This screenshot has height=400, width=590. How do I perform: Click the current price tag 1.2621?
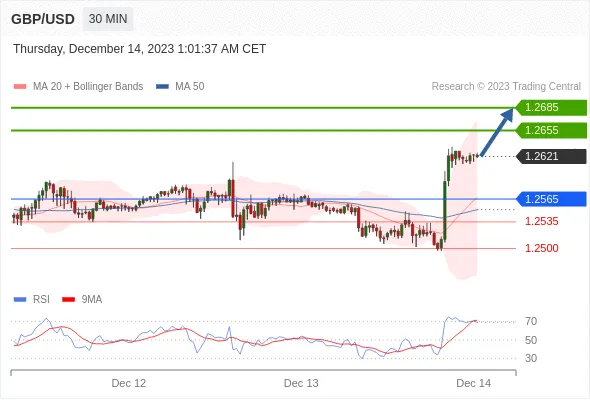coord(551,157)
